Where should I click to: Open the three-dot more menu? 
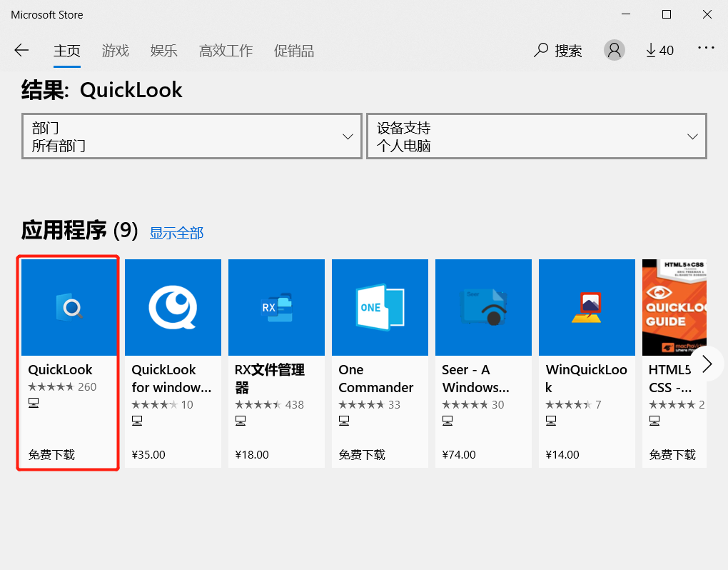click(706, 47)
